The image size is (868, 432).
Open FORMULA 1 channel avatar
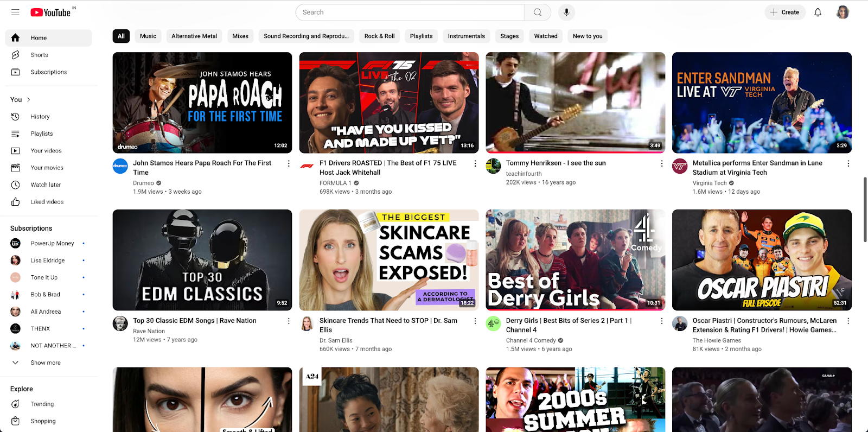click(307, 166)
